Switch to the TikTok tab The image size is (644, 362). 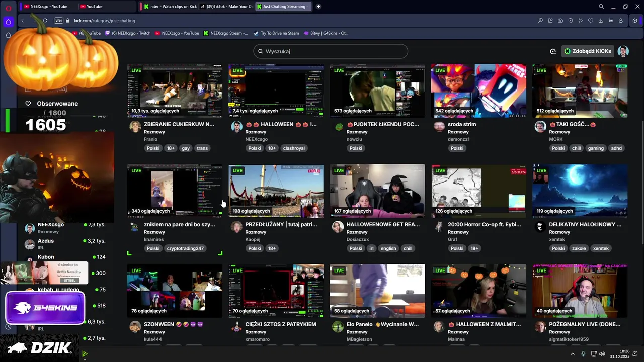click(227, 7)
